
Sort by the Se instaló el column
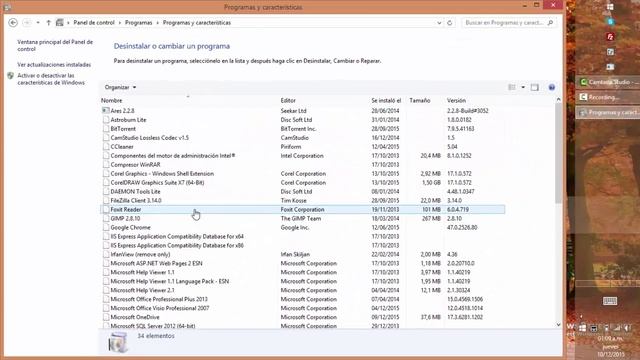point(386,100)
